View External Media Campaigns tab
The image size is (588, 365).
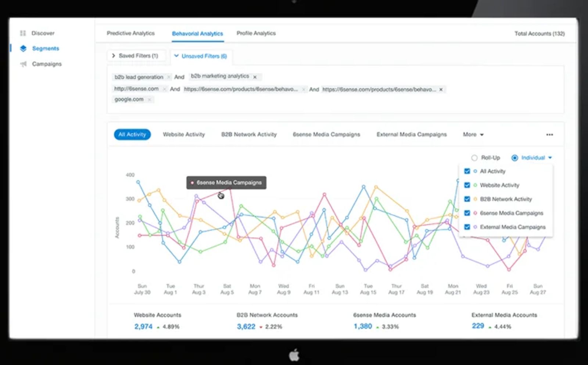coord(412,135)
